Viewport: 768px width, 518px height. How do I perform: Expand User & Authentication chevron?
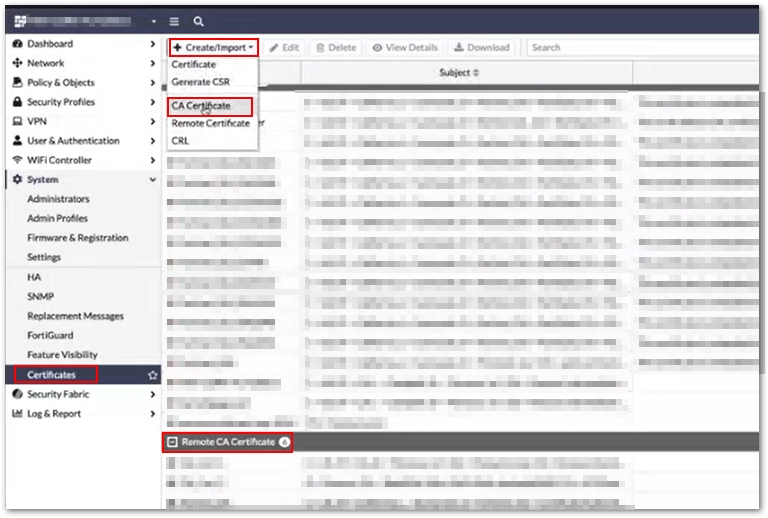coord(153,141)
